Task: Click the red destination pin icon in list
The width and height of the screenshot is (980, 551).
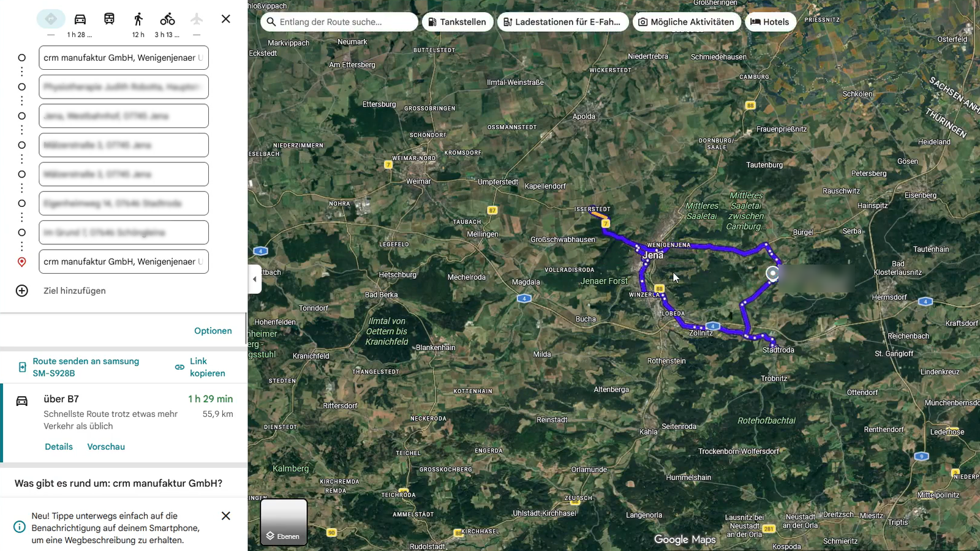Action: click(x=22, y=262)
